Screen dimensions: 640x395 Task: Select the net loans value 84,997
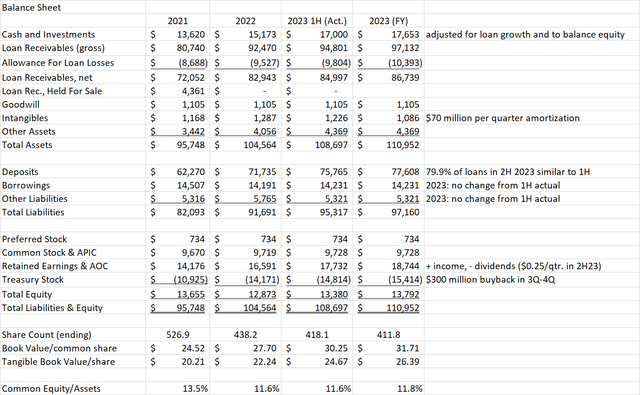(x=334, y=78)
